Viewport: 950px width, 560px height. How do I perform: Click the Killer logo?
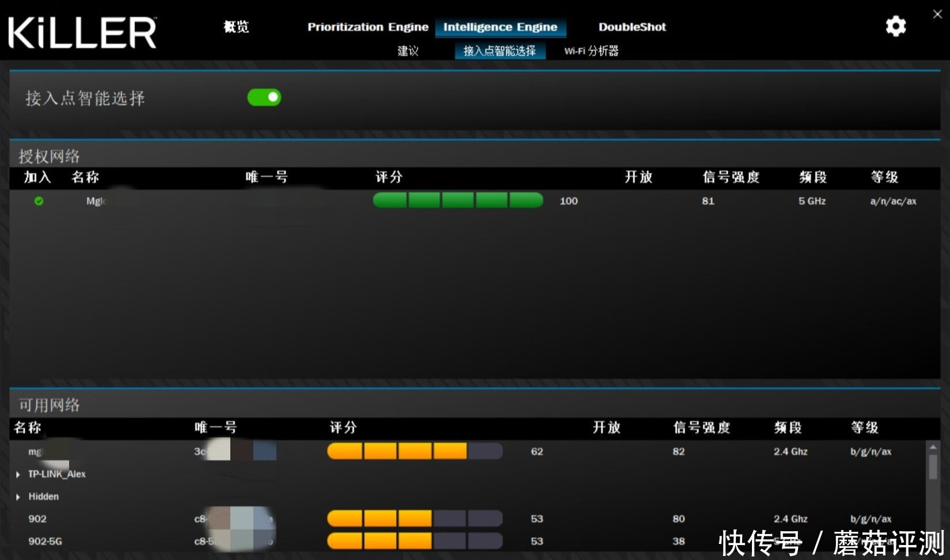point(82,32)
